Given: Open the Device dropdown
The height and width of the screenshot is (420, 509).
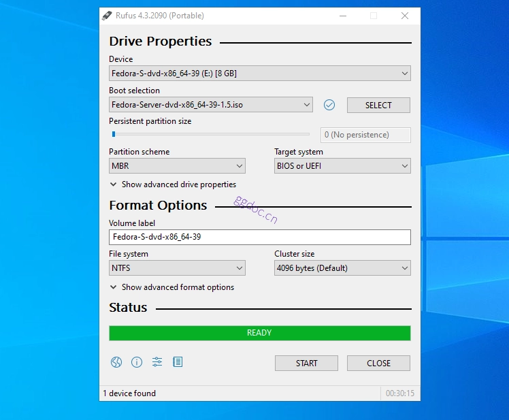Looking at the screenshot, I should coord(260,74).
